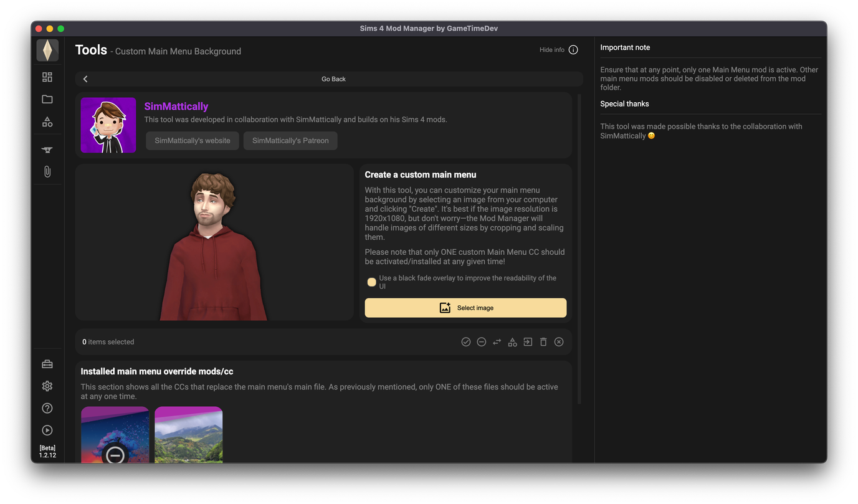
Task: Click the vertical scrollbar of the tools panel
Action: coord(580,249)
